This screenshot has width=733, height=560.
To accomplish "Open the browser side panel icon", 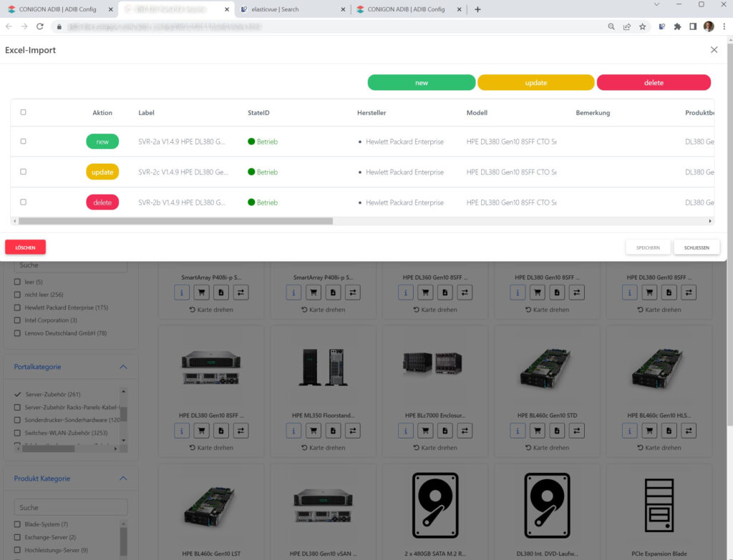I will pyautogui.click(x=693, y=26).
